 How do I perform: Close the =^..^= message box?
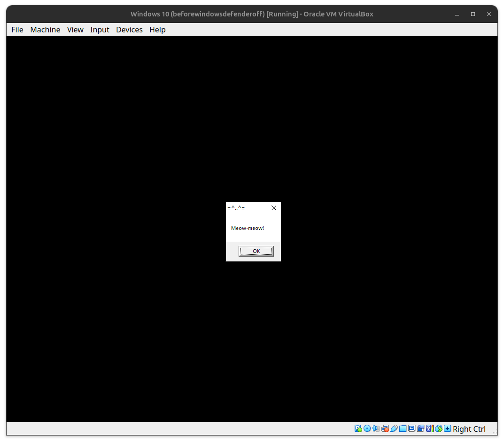pos(274,208)
